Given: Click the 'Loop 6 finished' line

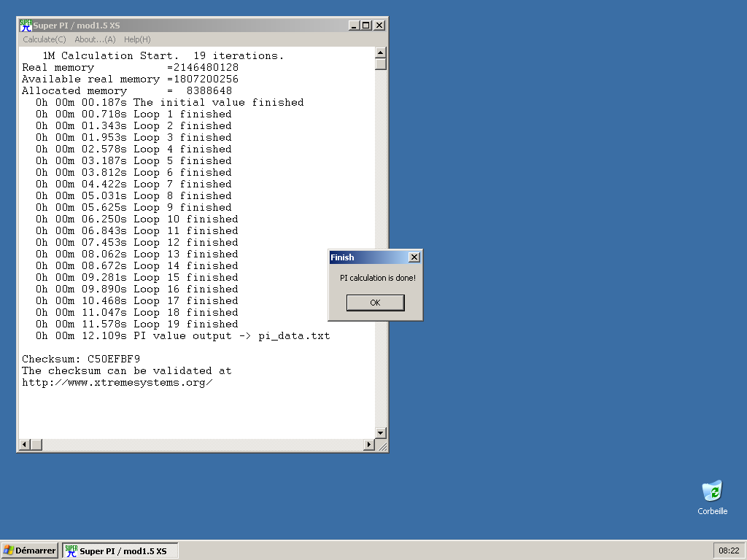Looking at the screenshot, I should pyautogui.click(x=133, y=172).
